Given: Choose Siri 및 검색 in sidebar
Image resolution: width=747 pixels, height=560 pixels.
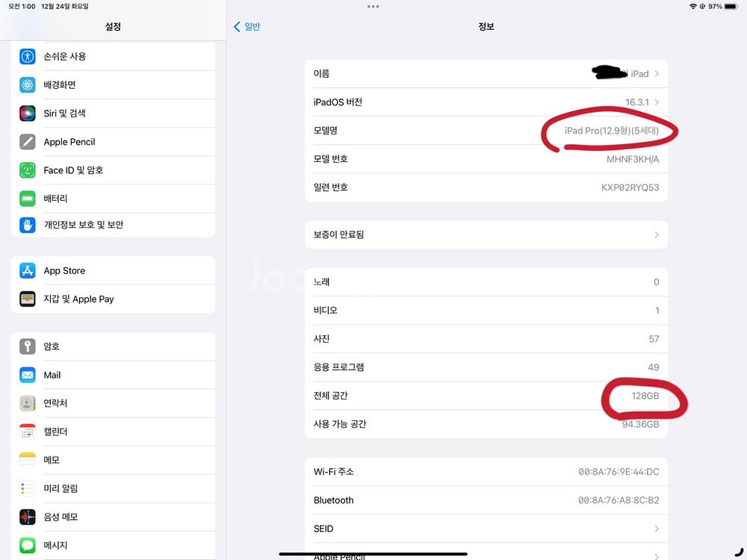Looking at the screenshot, I should click(113, 113).
